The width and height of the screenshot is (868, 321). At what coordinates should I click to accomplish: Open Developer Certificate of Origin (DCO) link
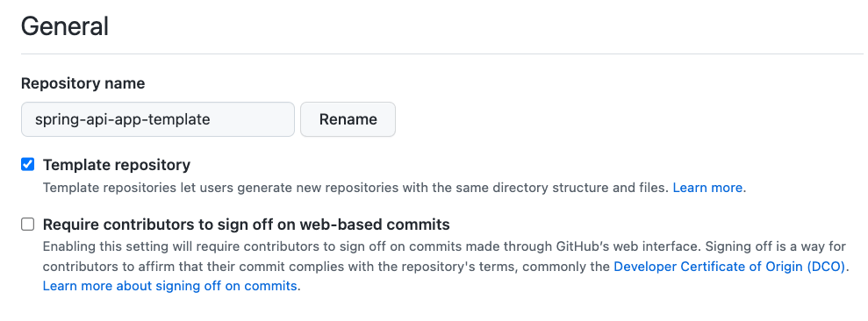[x=729, y=267]
